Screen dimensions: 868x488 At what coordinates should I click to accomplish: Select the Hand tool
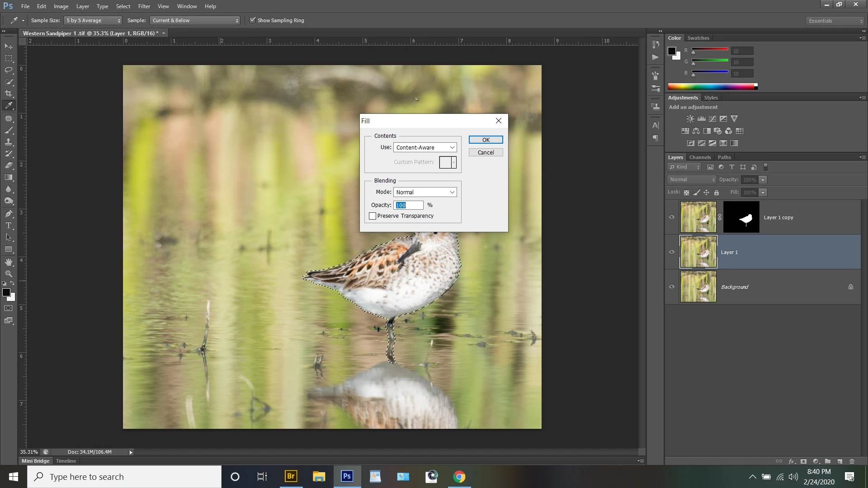[x=9, y=262]
